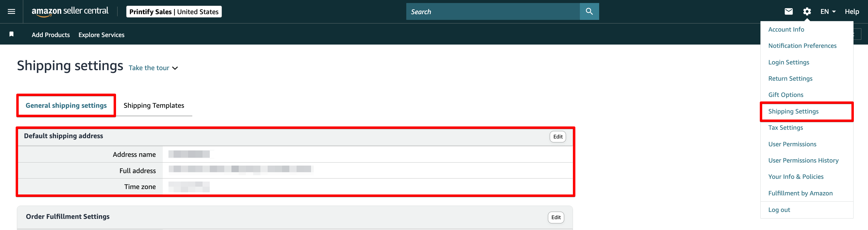The width and height of the screenshot is (868, 230).
Task: Open Account Info in the settings menu
Action: pyautogui.click(x=786, y=30)
